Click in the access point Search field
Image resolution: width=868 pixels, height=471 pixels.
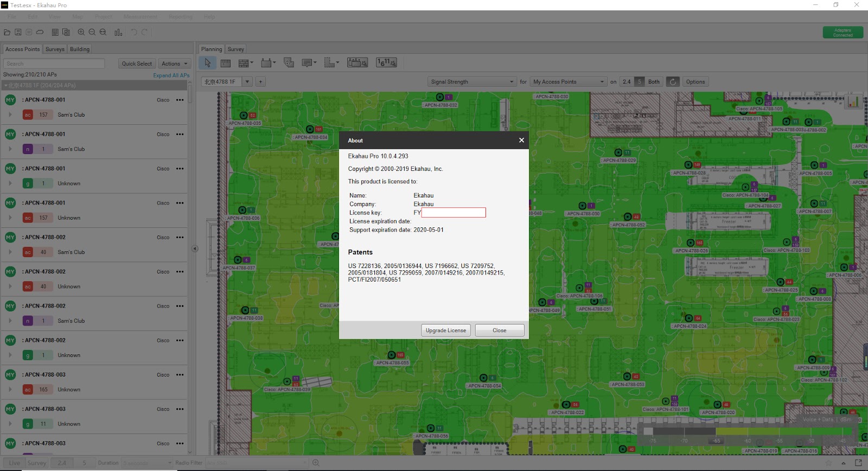click(54, 63)
